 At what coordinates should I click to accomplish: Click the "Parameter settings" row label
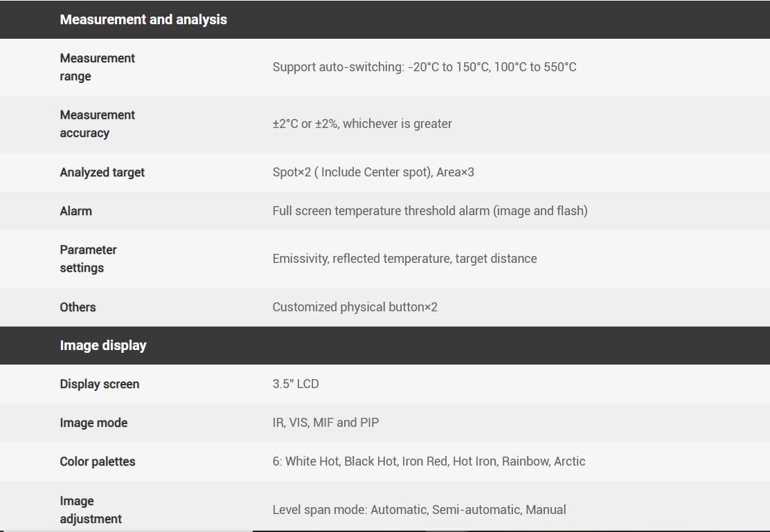[88, 259]
